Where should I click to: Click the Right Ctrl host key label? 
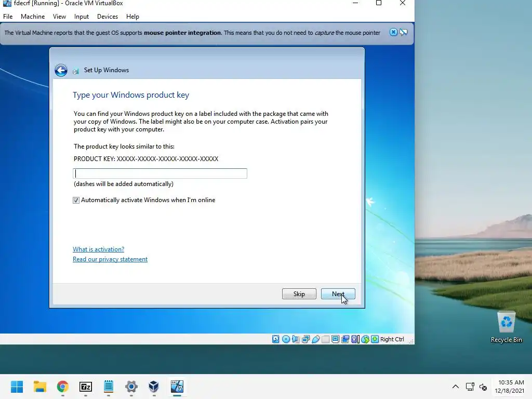click(392, 339)
